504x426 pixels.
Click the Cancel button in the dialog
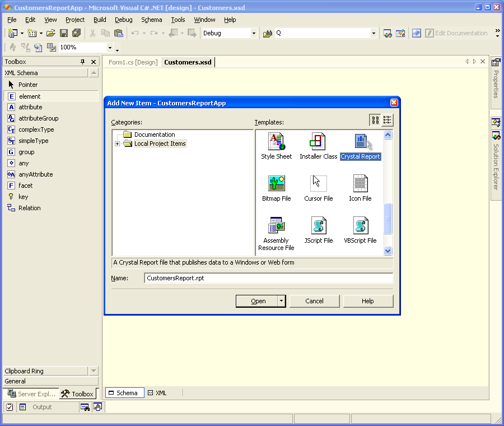pyautogui.click(x=314, y=301)
